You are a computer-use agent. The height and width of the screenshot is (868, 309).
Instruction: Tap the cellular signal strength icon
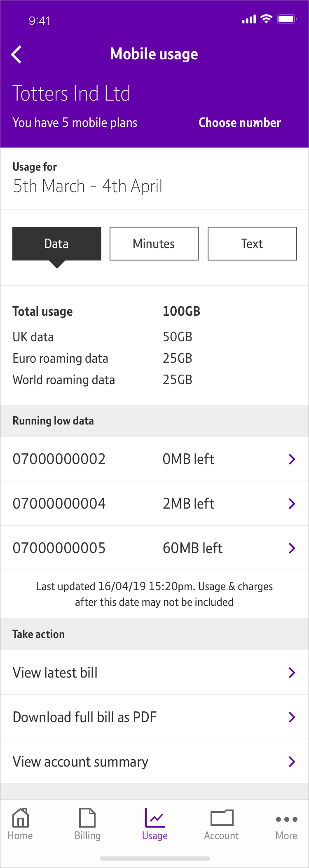[x=249, y=19]
